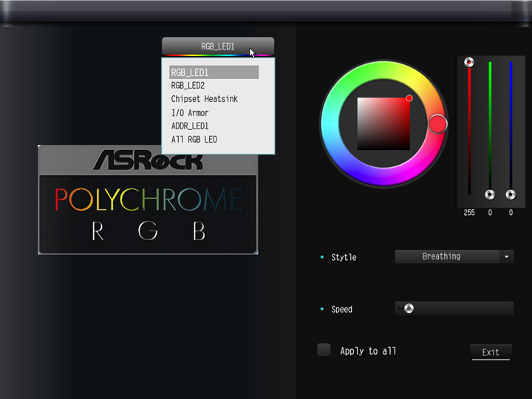Click the green channel value 0

coord(490,213)
